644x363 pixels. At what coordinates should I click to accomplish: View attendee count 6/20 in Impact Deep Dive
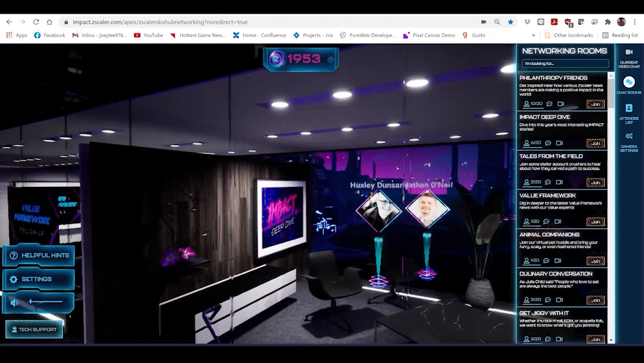pos(533,143)
